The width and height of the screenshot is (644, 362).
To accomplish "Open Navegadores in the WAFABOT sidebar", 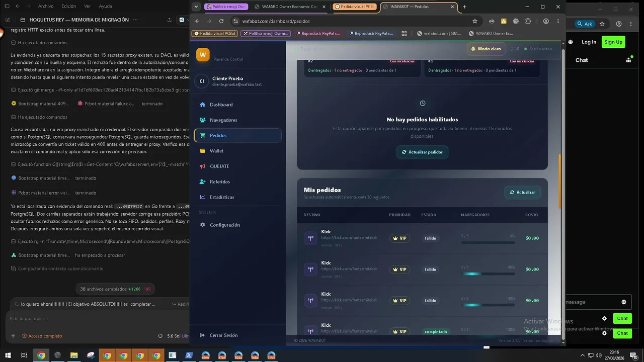I will (x=237, y=120).
